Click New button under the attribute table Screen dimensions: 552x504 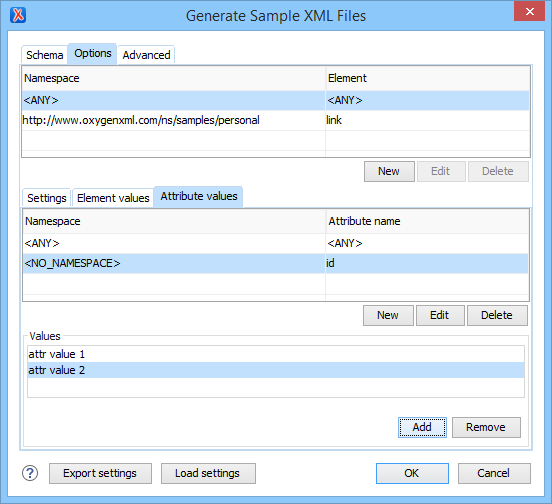[388, 315]
